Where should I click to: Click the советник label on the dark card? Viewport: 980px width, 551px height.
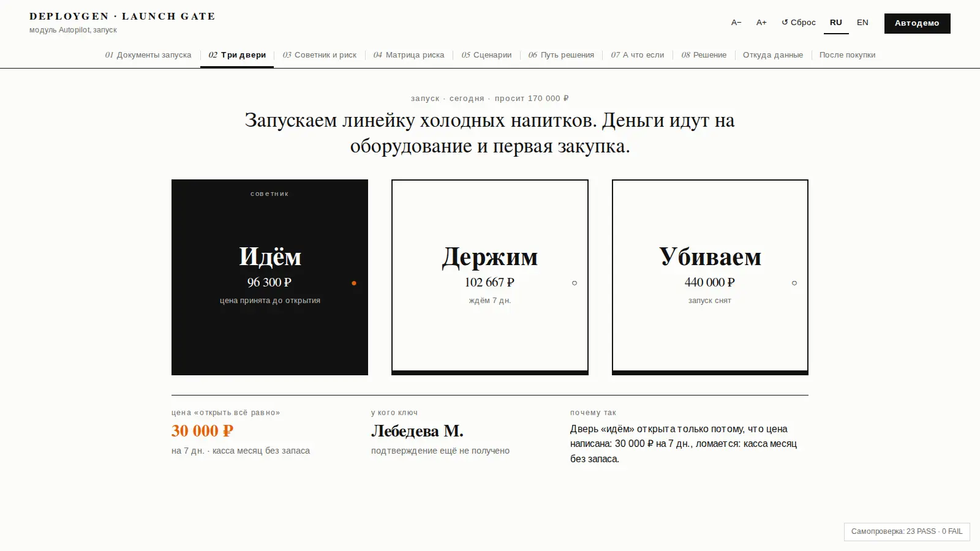(x=269, y=194)
